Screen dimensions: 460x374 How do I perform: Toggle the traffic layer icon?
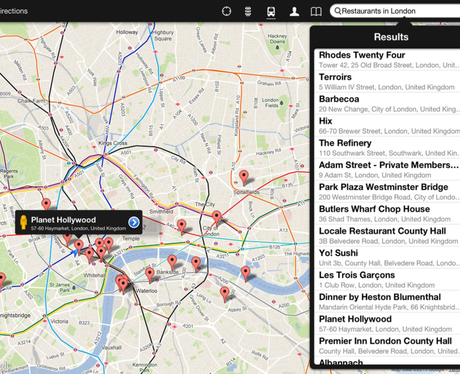(248, 11)
